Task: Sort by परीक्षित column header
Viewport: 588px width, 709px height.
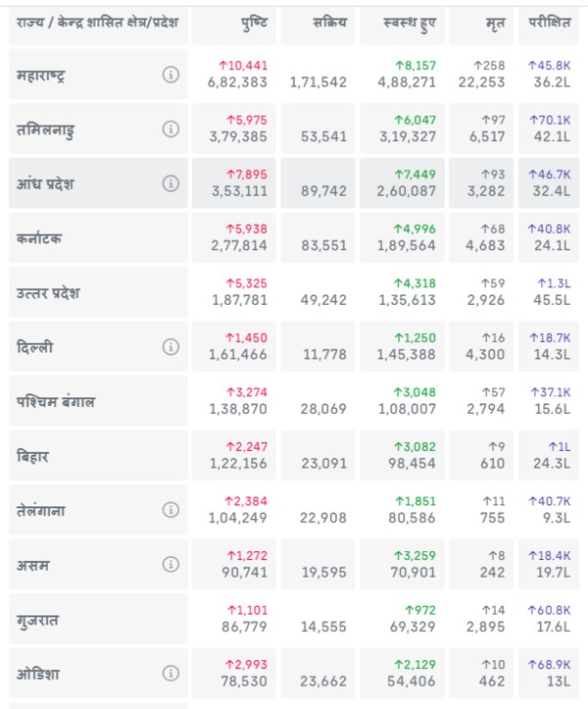Action: pyautogui.click(x=549, y=23)
